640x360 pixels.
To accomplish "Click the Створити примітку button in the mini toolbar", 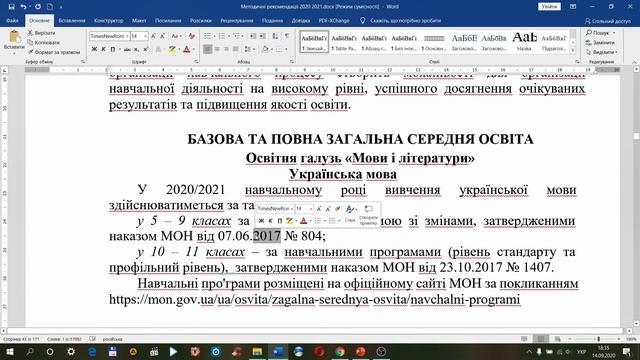I will tap(369, 215).
